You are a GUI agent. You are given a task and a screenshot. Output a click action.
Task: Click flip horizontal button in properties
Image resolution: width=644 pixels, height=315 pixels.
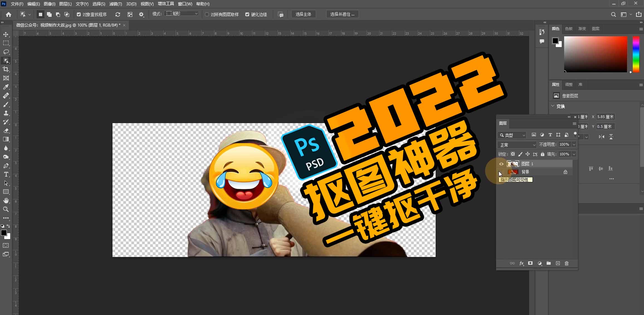pos(602,136)
